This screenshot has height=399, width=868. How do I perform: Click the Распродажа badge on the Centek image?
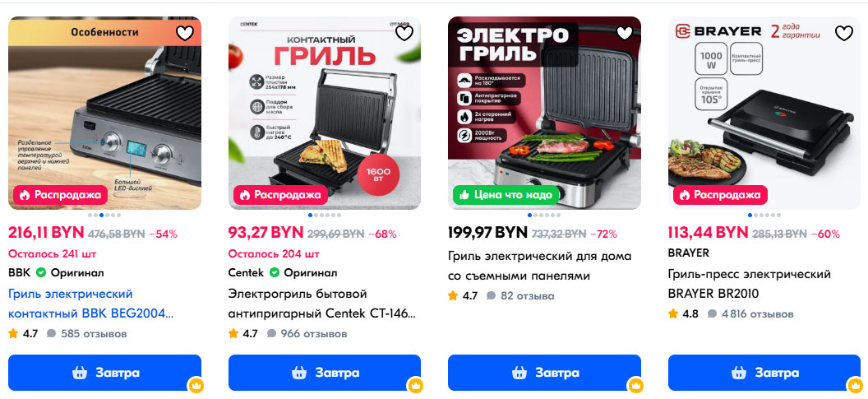[x=280, y=194]
